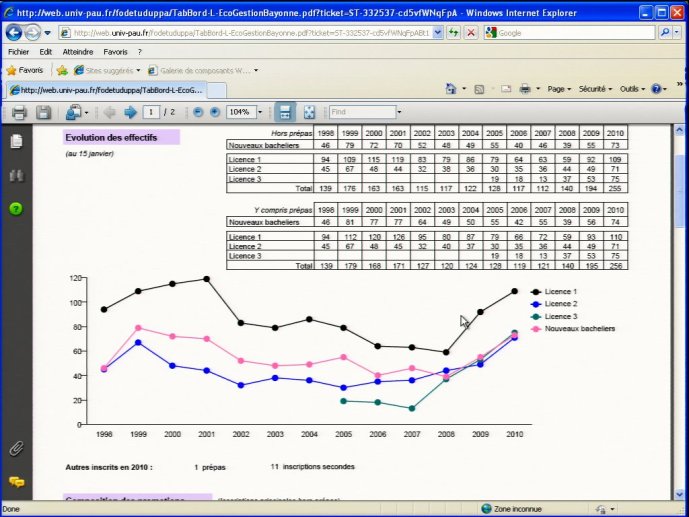The height and width of the screenshot is (517, 689).
Task: Go forward with the browser Forward arrow
Action: tap(32, 33)
